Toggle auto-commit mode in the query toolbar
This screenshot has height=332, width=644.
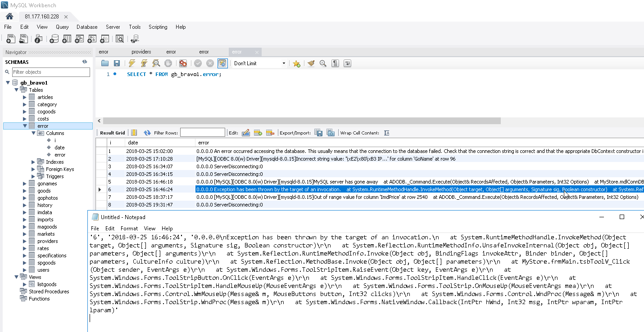222,63
